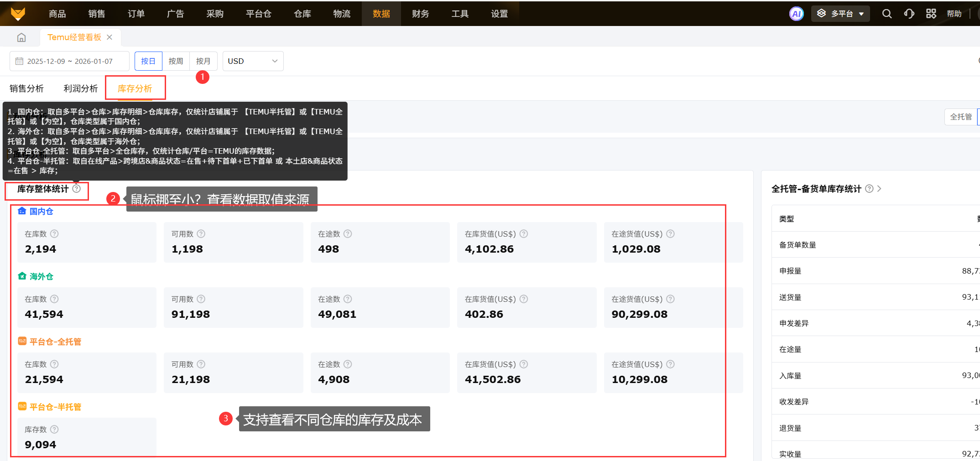Click 国内仓 在库数 help icon
This screenshot has height=461, width=980.
(x=54, y=233)
